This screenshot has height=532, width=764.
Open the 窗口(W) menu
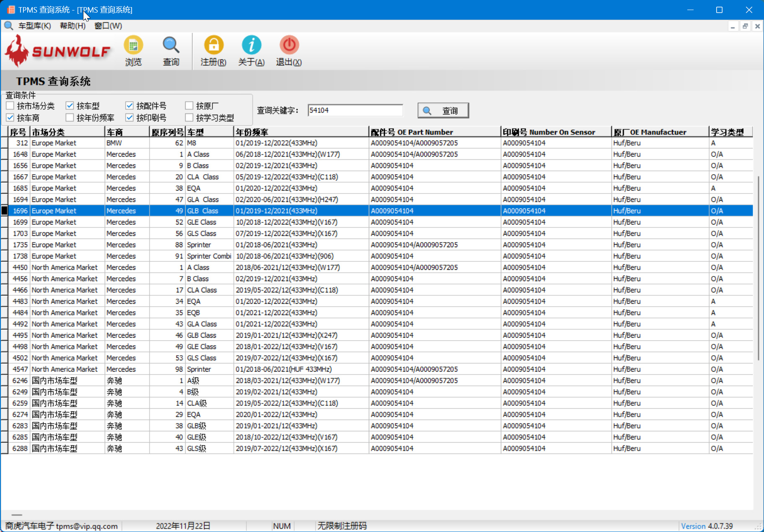(x=108, y=26)
